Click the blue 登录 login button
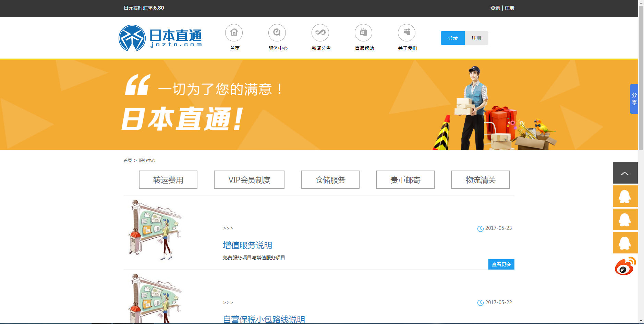The height and width of the screenshot is (324, 644). (452, 38)
